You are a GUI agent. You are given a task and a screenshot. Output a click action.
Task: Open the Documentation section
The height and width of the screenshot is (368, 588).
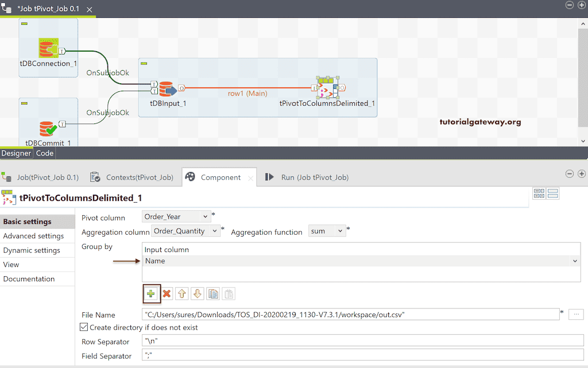coord(37,279)
